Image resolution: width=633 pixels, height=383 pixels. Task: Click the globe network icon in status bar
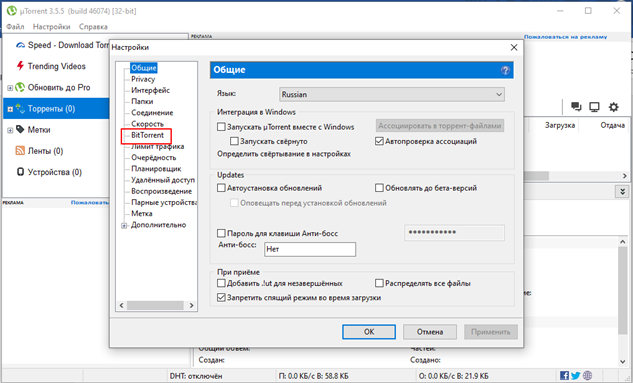(x=587, y=376)
